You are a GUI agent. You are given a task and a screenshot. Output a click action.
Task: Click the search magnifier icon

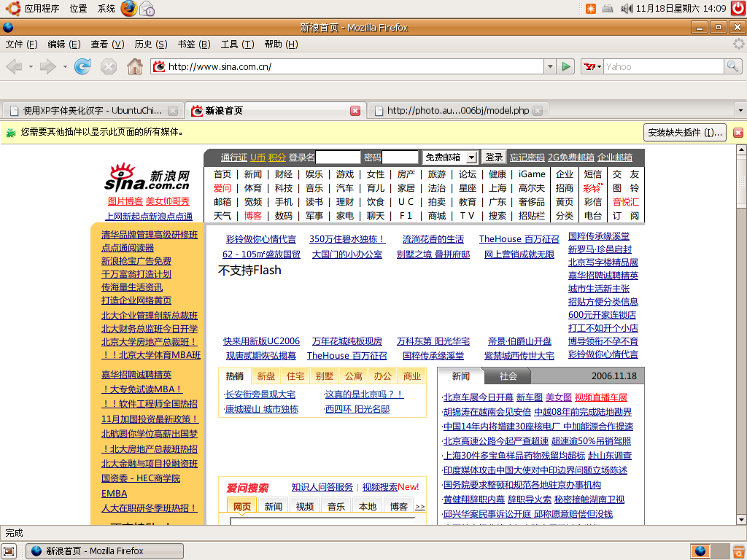click(732, 66)
